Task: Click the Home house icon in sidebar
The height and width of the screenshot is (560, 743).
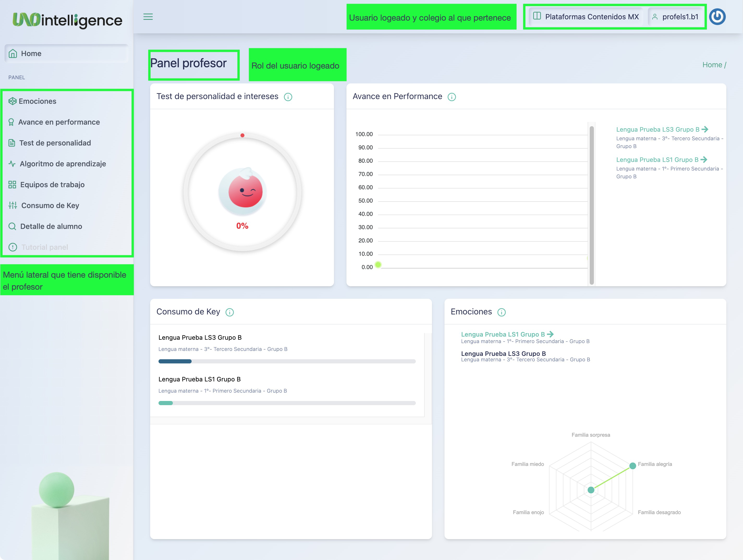Action: coord(13,54)
